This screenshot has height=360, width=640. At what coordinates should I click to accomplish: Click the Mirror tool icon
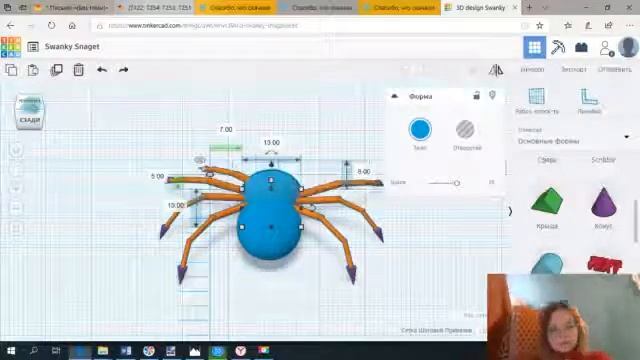(496, 70)
